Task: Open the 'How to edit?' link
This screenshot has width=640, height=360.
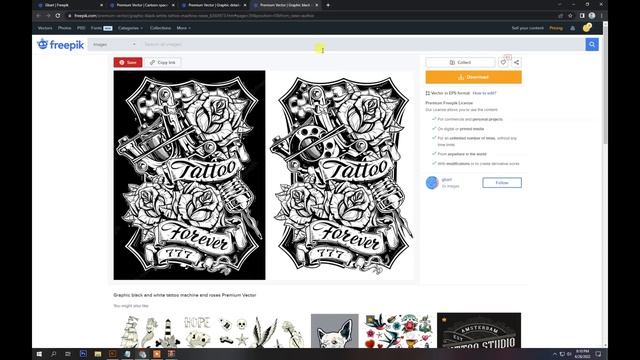Action: point(484,93)
